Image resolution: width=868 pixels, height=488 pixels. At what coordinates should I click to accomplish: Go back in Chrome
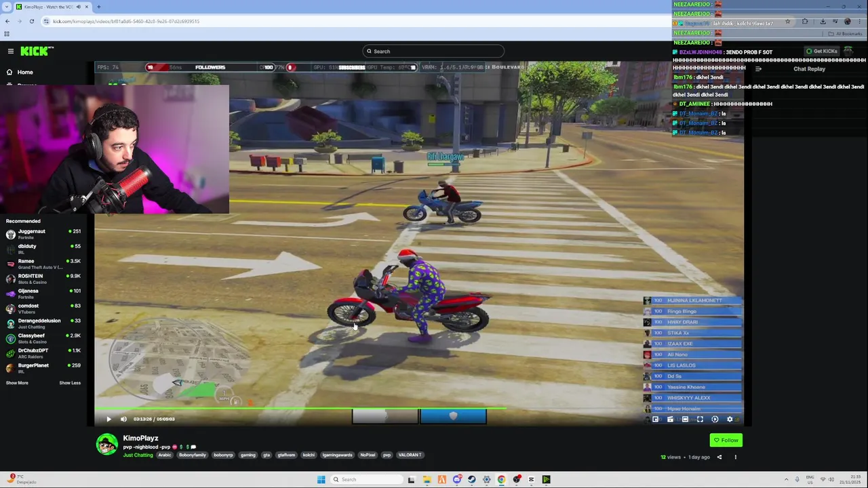click(7, 22)
